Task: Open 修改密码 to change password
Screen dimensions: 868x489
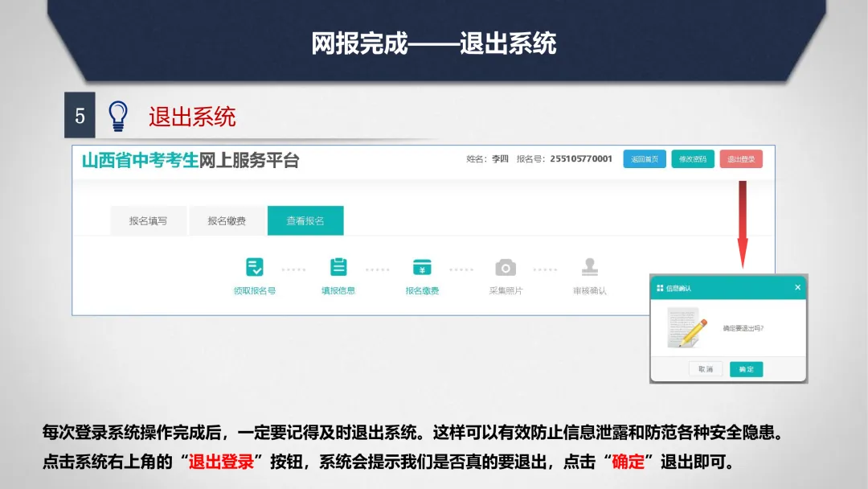Action: (692, 159)
